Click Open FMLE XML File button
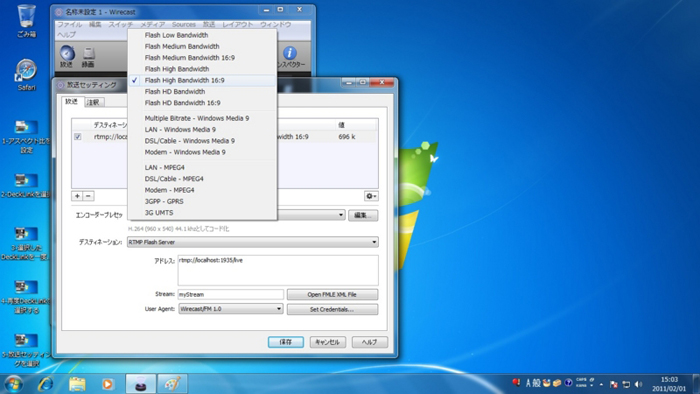The width and height of the screenshot is (700, 394). [x=332, y=294]
